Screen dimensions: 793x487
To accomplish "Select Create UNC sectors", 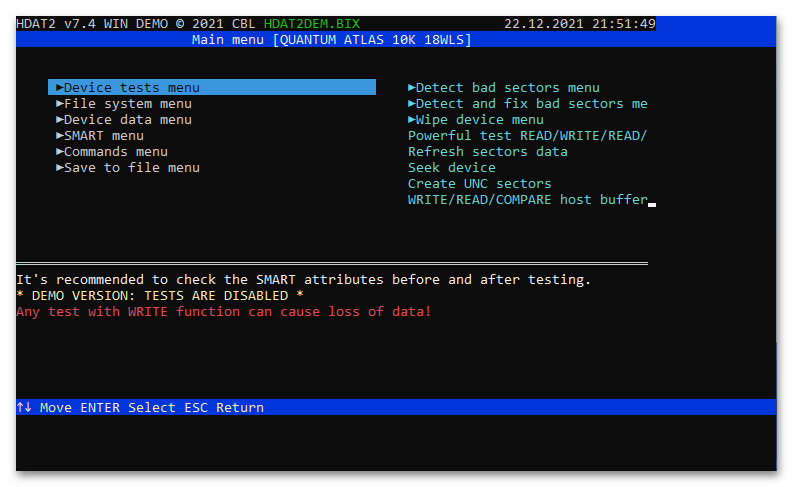I will tap(479, 184).
